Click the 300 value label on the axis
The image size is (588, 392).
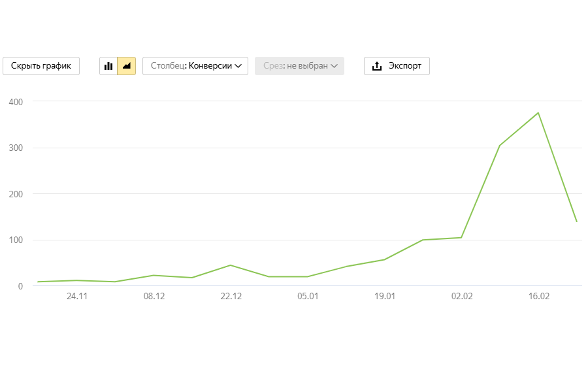[x=16, y=148]
